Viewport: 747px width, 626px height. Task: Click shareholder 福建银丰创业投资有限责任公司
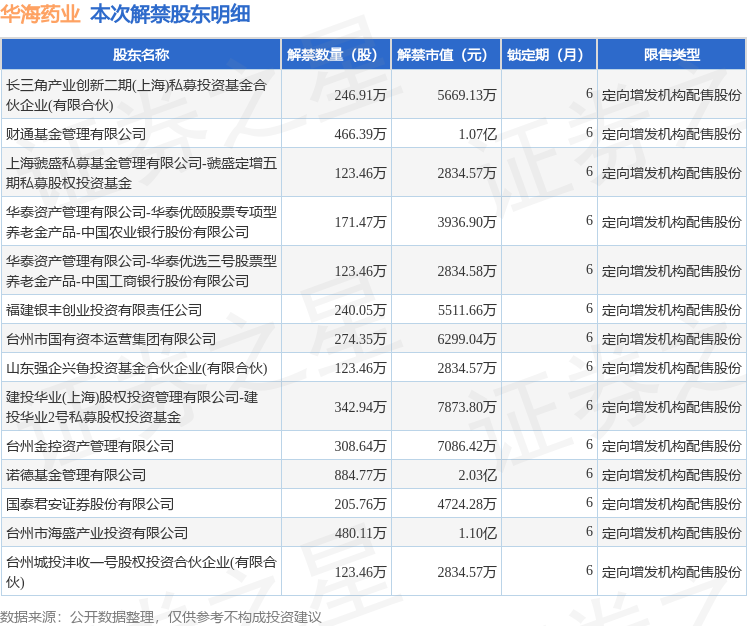coord(104,310)
